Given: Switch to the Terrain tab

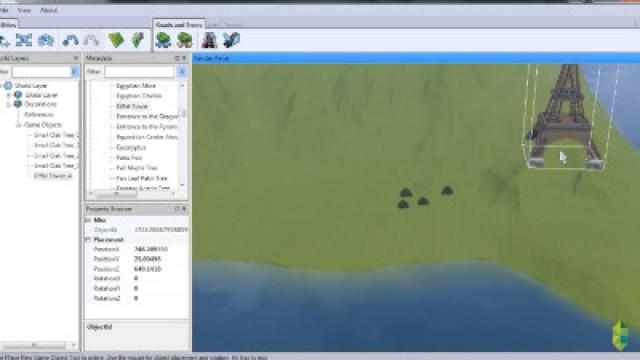Looking at the screenshot, I should [x=233, y=25].
